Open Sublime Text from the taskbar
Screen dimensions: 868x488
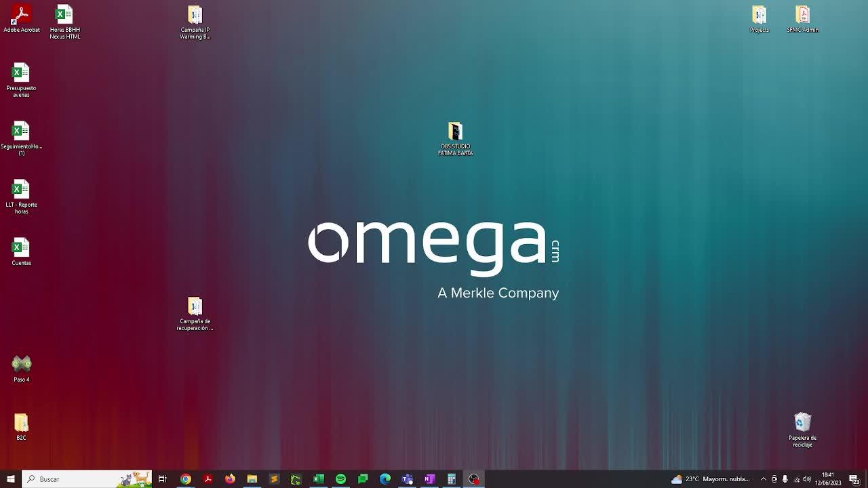pyautogui.click(x=274, y=479)
